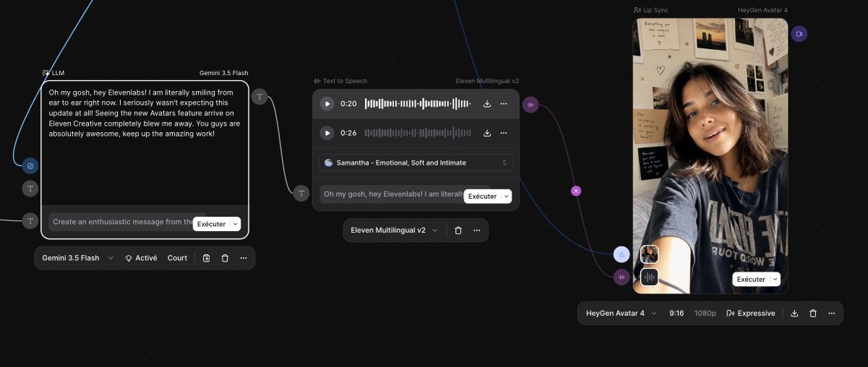
Task: Play the 0:26 audio take
Action: click(327, 133)
